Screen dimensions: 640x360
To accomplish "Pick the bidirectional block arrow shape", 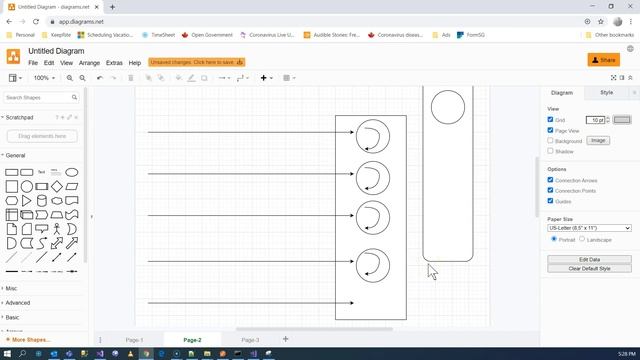I will [x=57, y=243].
